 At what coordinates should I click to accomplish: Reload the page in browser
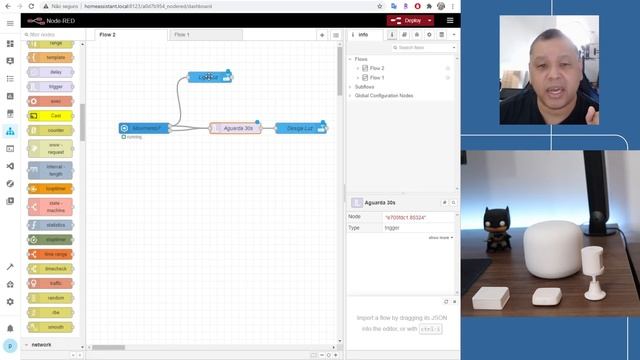31,6
